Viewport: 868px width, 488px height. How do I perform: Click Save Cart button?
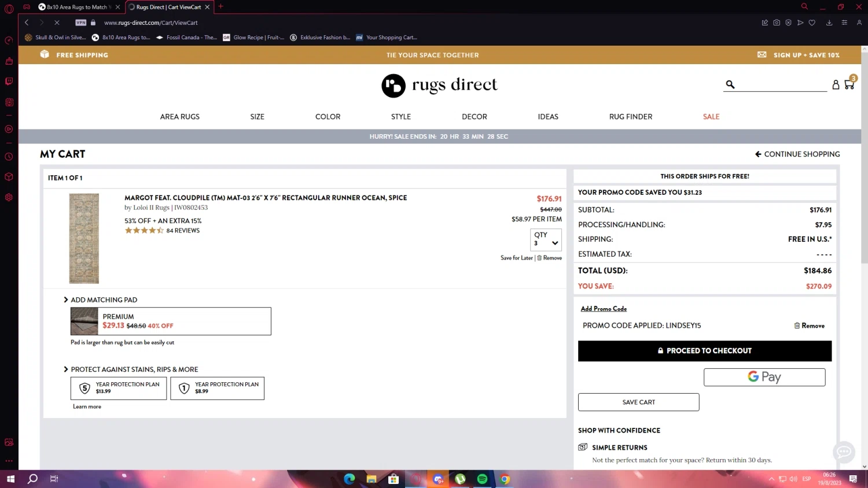coord(639,402)
